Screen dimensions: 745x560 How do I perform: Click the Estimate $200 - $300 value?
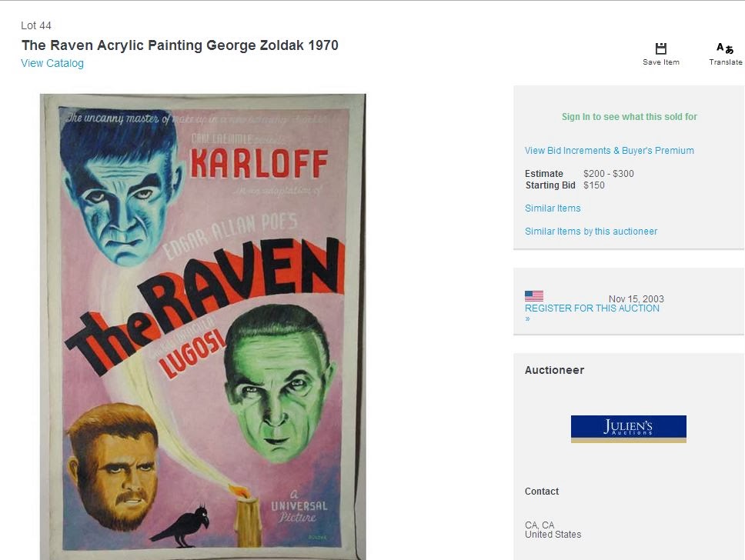coord(609,174)
